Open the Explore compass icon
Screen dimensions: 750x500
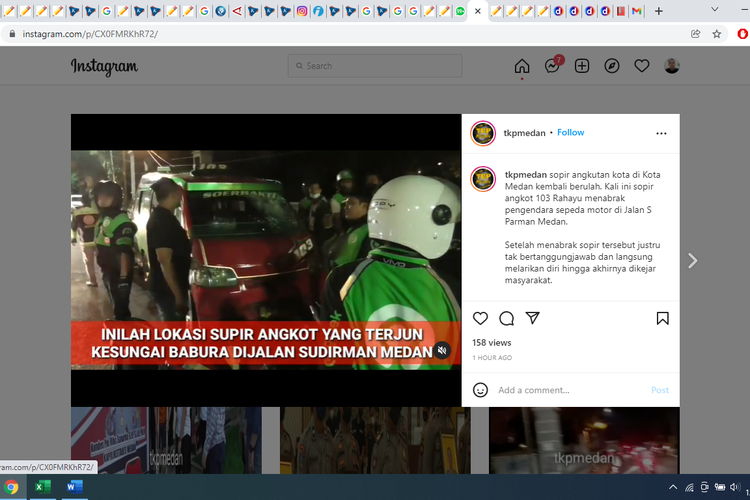[612, 66]
